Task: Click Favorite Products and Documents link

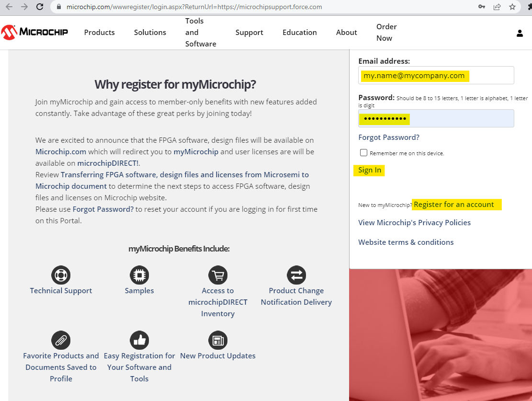Action: coord(61,367)
